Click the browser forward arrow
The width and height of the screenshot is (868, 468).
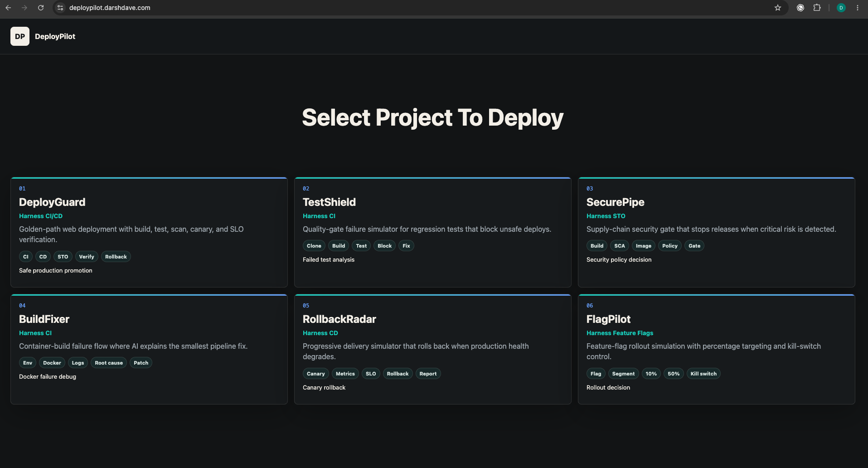coord(24,8)
